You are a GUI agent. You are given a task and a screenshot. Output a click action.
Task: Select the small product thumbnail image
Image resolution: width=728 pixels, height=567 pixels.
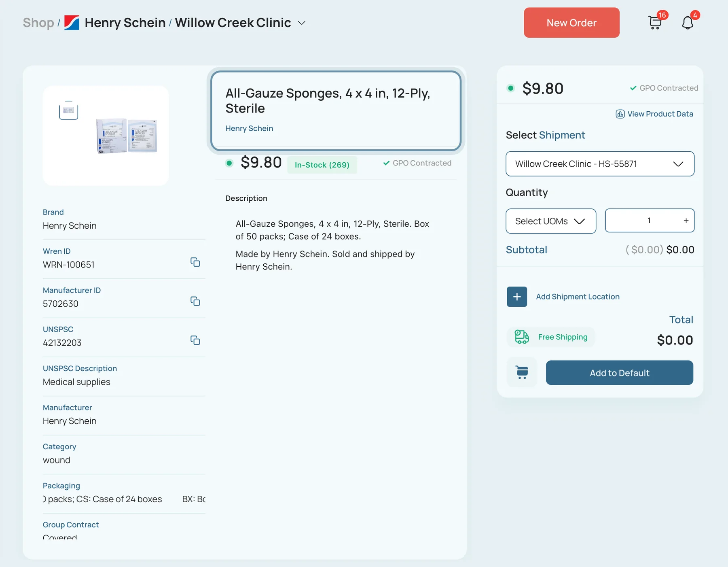tap(69, 110)
